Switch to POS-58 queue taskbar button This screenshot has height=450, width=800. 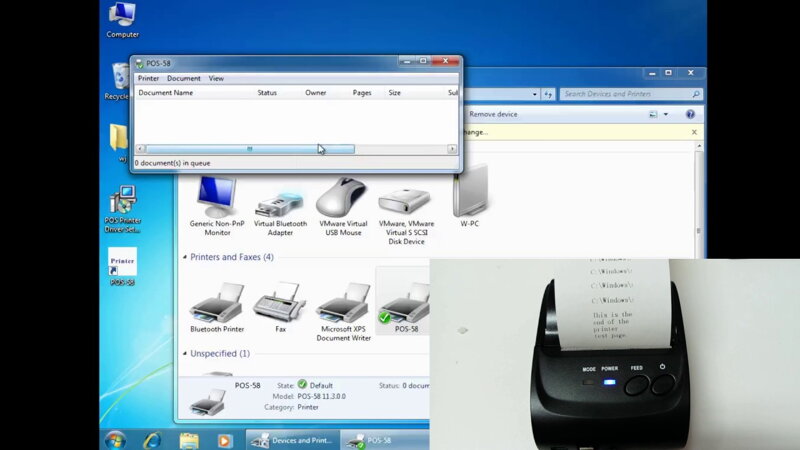(385, 440)
